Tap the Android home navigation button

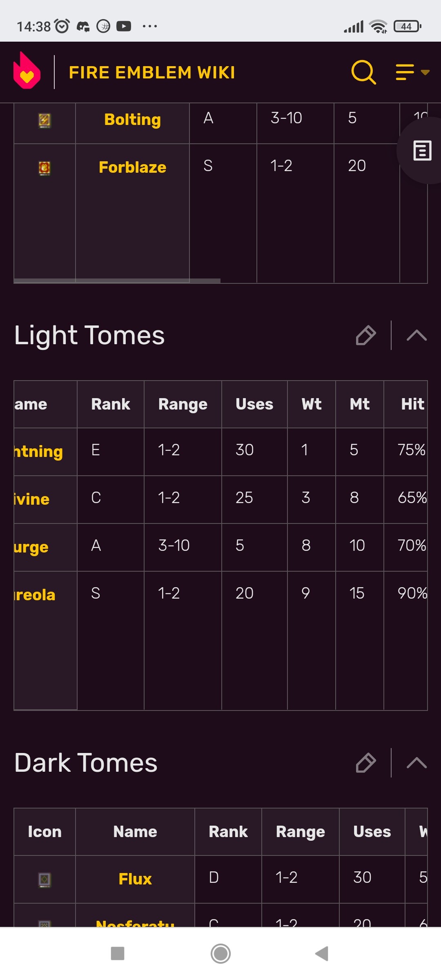click(x=220, y=954)
